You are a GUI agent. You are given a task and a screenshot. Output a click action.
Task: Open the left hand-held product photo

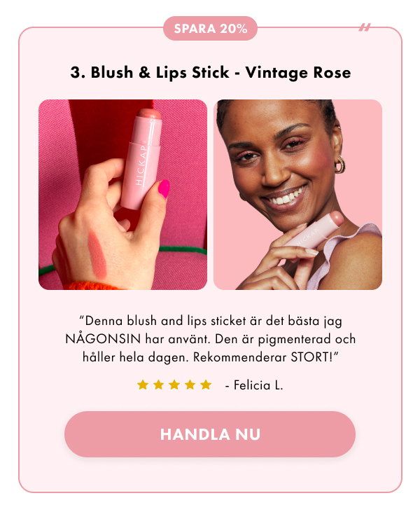(122, 195)
